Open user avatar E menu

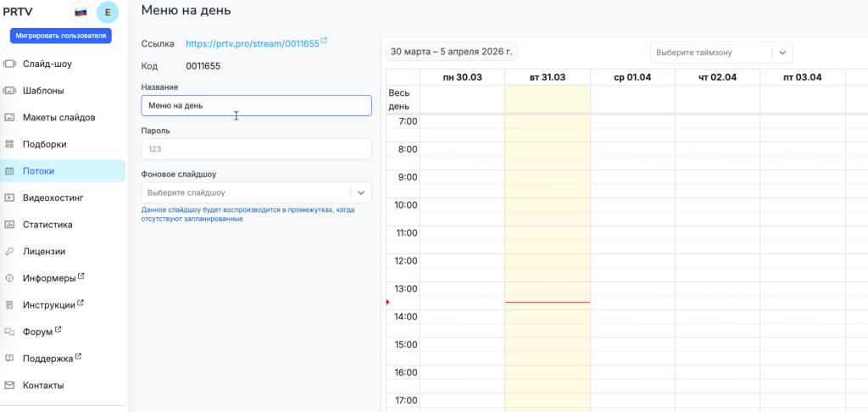click(x=108, y=12)
